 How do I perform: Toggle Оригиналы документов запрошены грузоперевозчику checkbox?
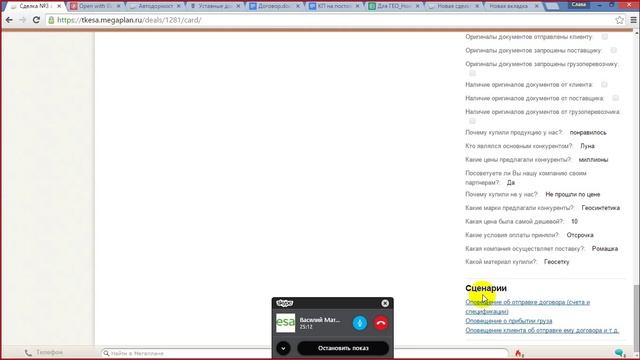coord(472,73)
